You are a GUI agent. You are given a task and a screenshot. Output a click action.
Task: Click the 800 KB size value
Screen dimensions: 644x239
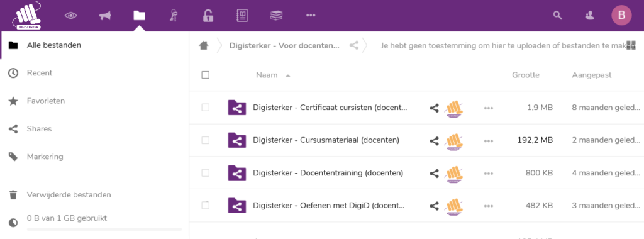click(x=539, y=173)
